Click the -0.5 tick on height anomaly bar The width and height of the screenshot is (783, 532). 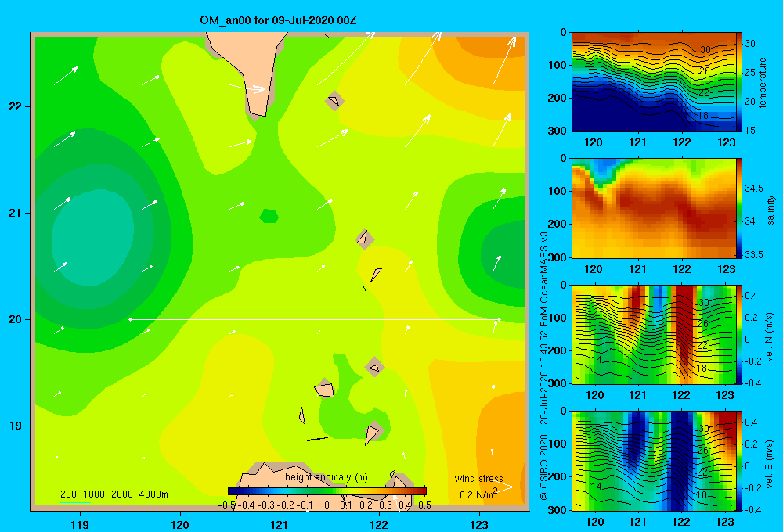tap(227, 505)
